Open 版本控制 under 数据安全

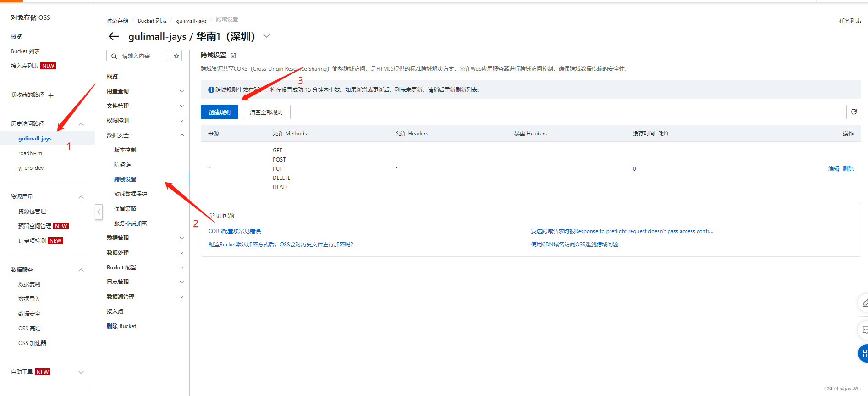click(125, 150)
